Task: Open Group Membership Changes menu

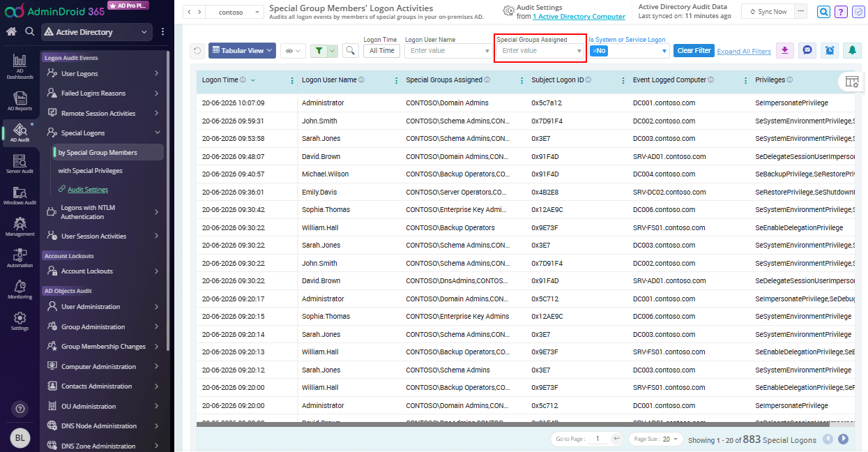Action: click(x=103, y=346)
